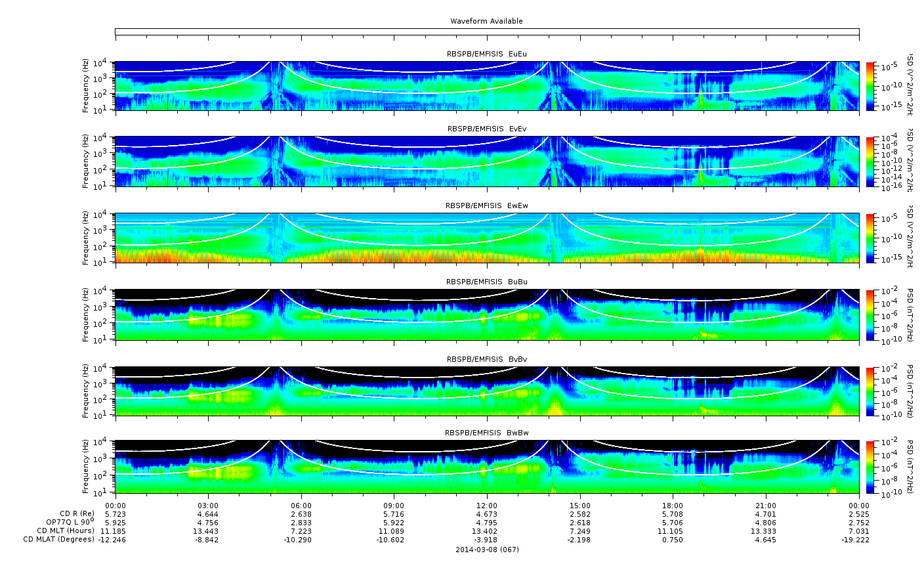Screen dimensions: 924x564
Task: Click the EuEu spectrogram panel
Action: coord(487,86)
